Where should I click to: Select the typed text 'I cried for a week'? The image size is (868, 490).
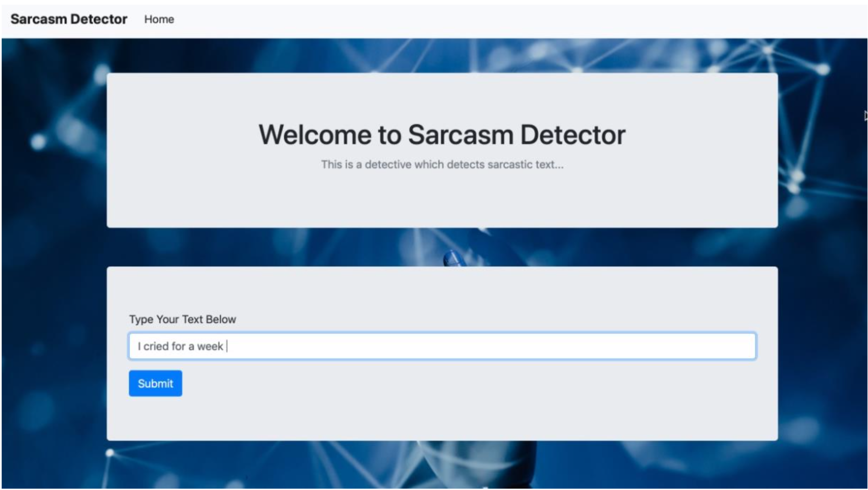pos(180,346)
